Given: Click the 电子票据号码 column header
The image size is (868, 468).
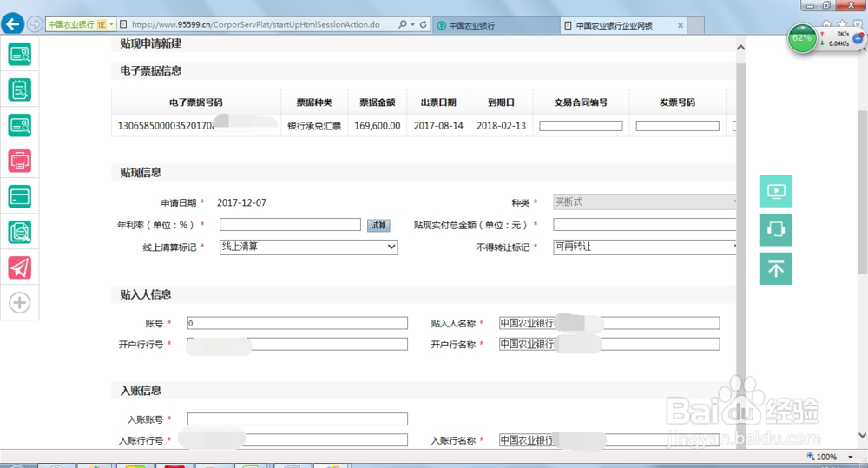Looking at the screenshot, I should coord(196,102).
